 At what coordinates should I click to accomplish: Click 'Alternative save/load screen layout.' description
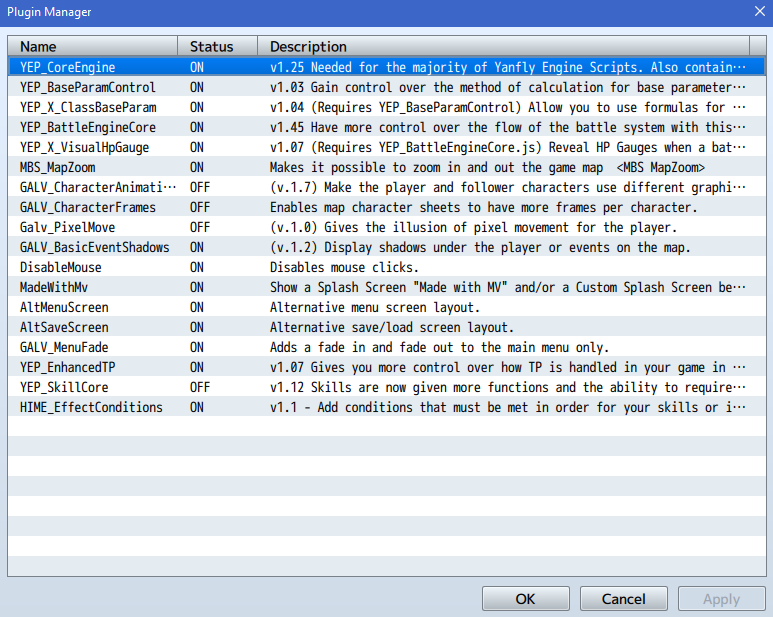(x=392, y=327)
